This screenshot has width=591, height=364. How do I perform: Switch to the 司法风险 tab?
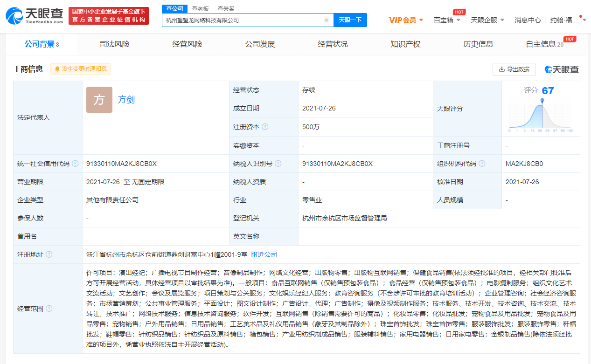coord(114,44)
